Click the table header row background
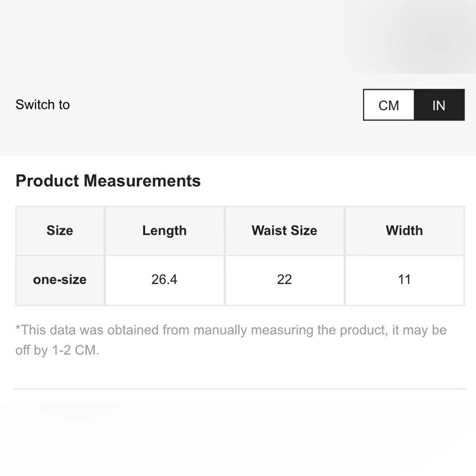This screenshot has height=476, width=476. 240,231
